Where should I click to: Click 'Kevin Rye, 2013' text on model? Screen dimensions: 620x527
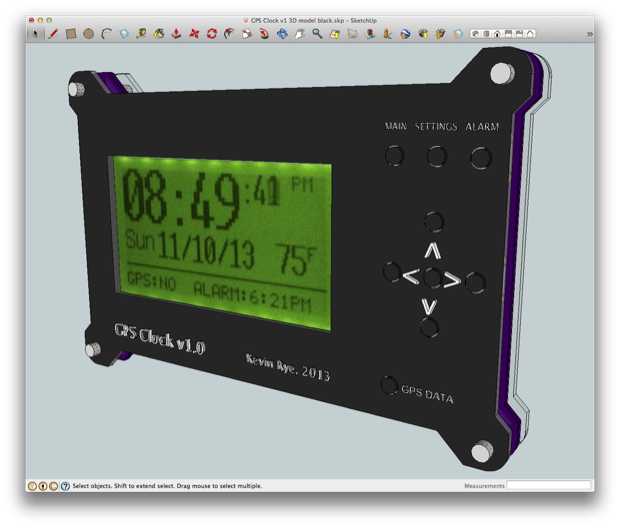pyautogui.click(x=288, y=367)
